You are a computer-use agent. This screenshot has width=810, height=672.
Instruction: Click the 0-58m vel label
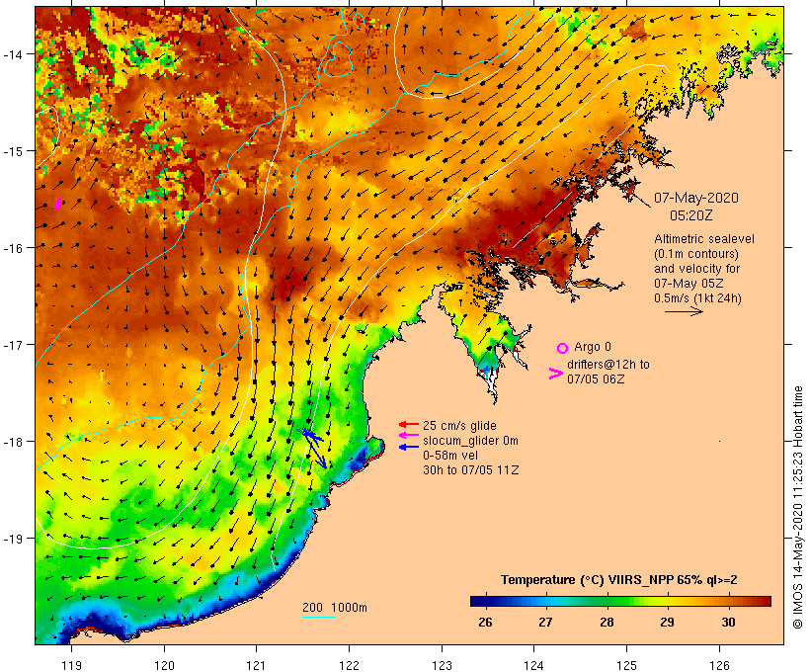click(449, 456)
